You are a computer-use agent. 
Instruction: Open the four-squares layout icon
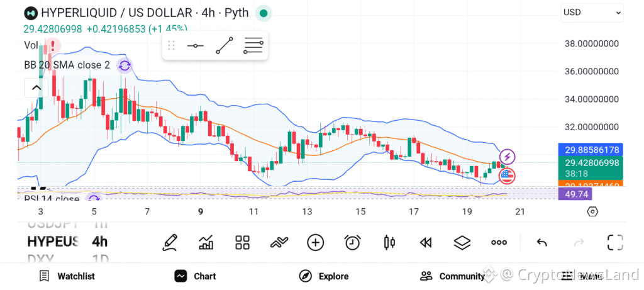click(242, 242)
